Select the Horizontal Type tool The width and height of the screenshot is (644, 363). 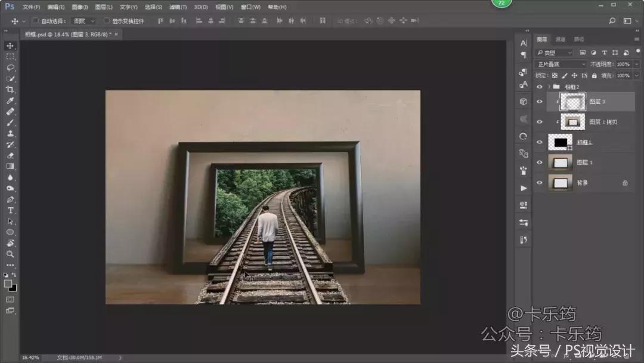[x=10, y=211]
